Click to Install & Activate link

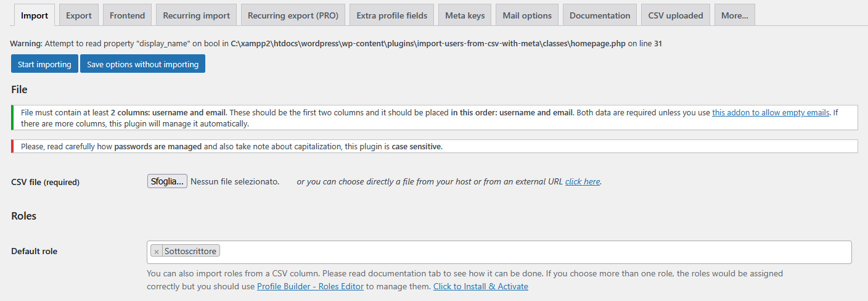coord(481,287)
